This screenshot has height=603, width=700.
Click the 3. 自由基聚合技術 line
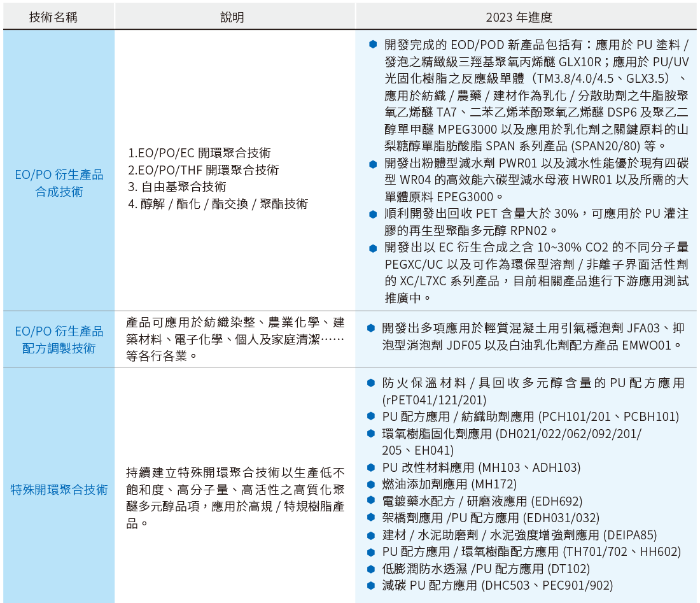click(177, 187)
